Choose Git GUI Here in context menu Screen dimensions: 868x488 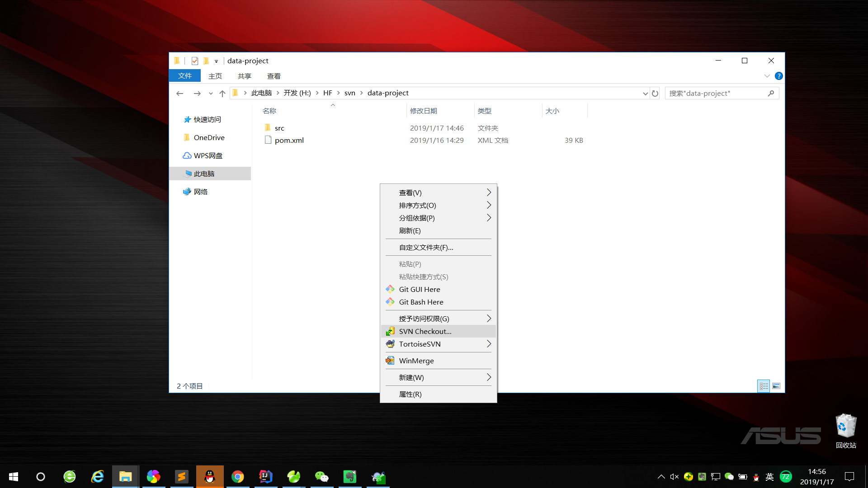coord(438,289)
